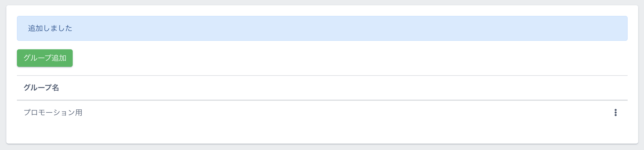The height and width of the screenshot is (150, 644).
Task: Click the 追加しました notification banner
Action: [322, 28]
